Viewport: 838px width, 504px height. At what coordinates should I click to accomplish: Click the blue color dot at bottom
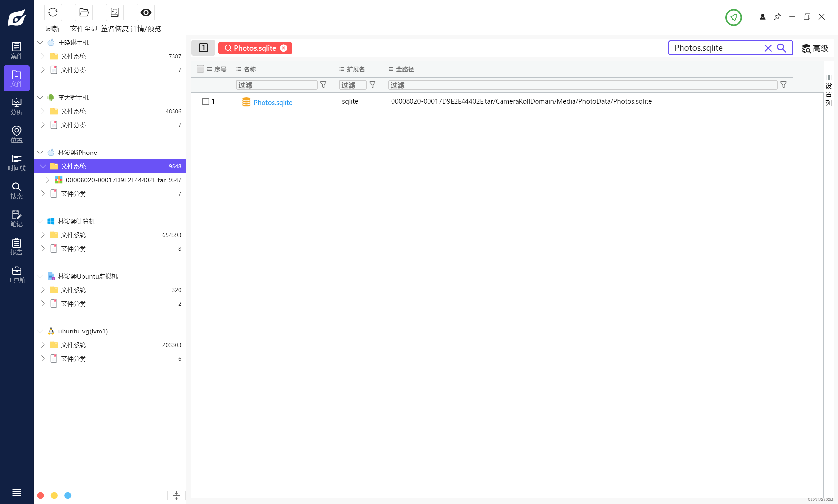click(x=68, y=495)
